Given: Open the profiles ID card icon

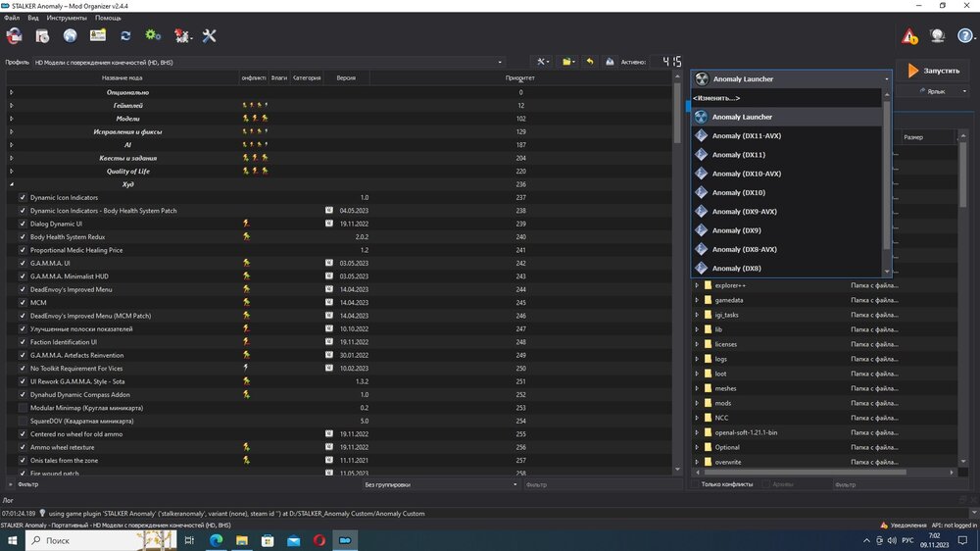Looking at the screenshot, I should [x=97, y=35].
